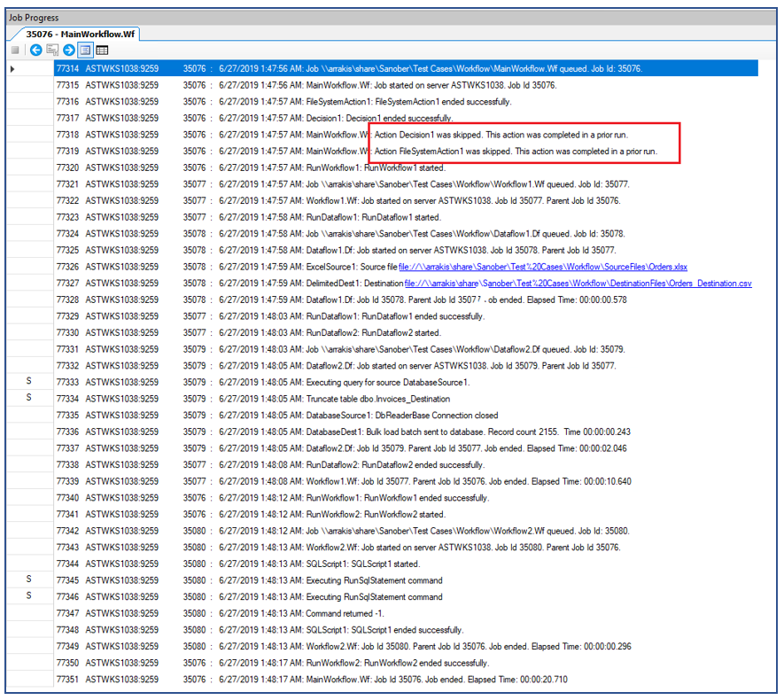This screenshot has height=700, width=784.
Task: Click the row indicator arrow on first row
Action: [12, 68]
